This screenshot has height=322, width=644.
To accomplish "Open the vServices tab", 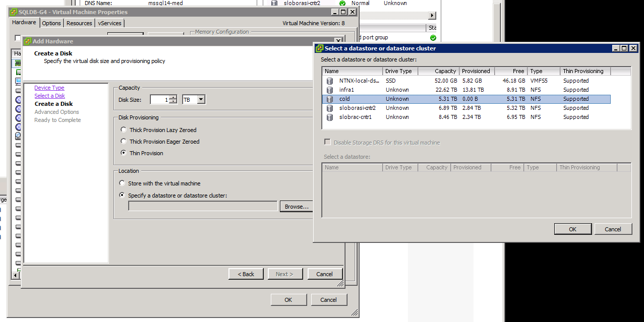I will 109,23.
